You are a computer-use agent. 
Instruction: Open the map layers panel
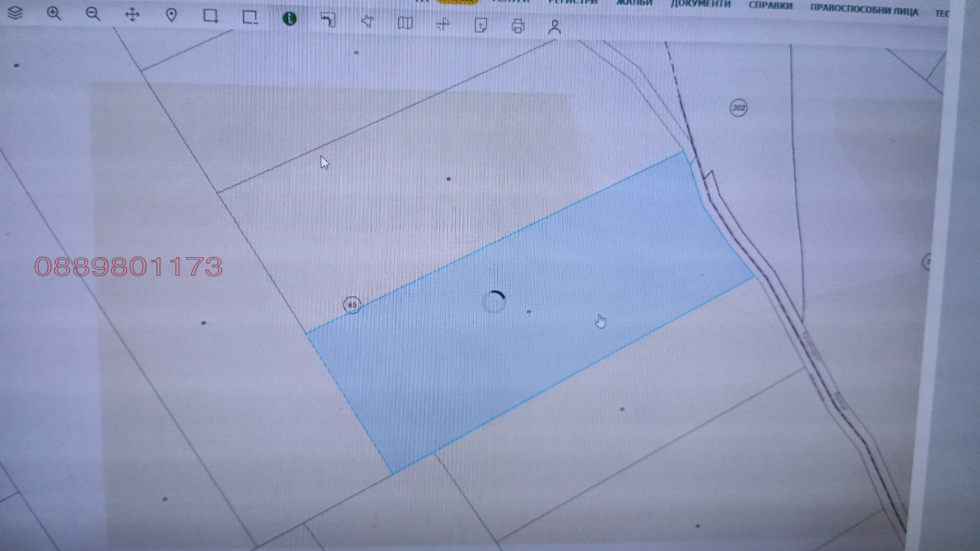click(15, 13)
